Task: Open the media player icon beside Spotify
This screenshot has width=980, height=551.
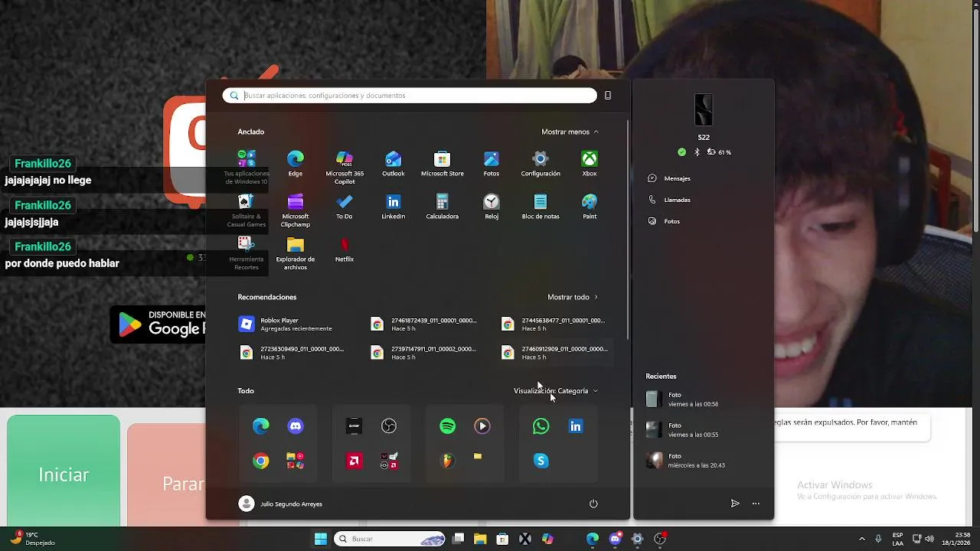Action: tap(482, 426)
